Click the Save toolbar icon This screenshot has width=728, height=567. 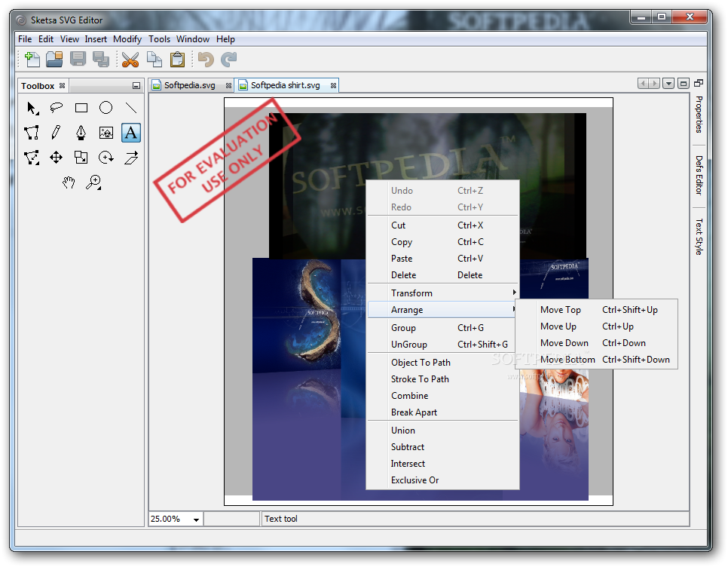(x=78, y=60)
